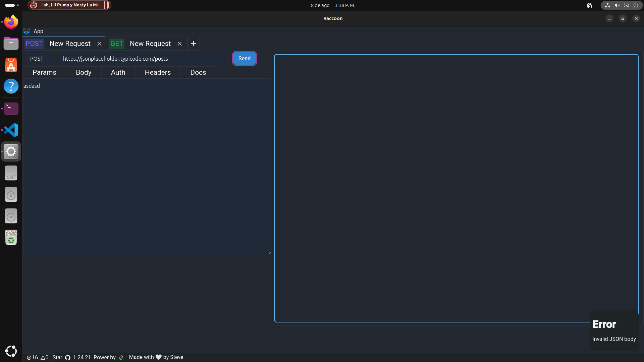Click the media player indicator in top bar
The height and width of the screenshot is (362, 644).
(69, 5)
